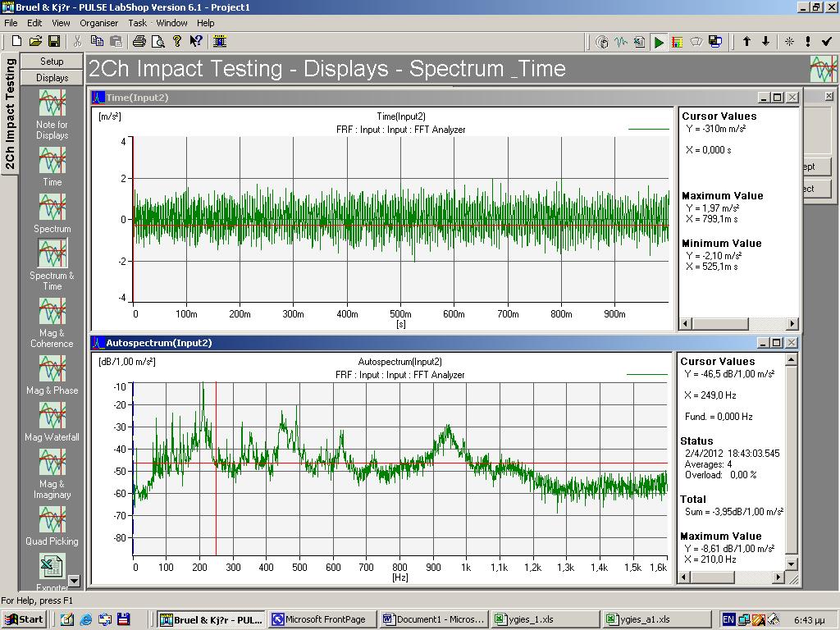Image resolution: width=840 pixels, height=630 pixels.
Task: Click the black down arrow toolbar icon
Action: click(765, 41)
